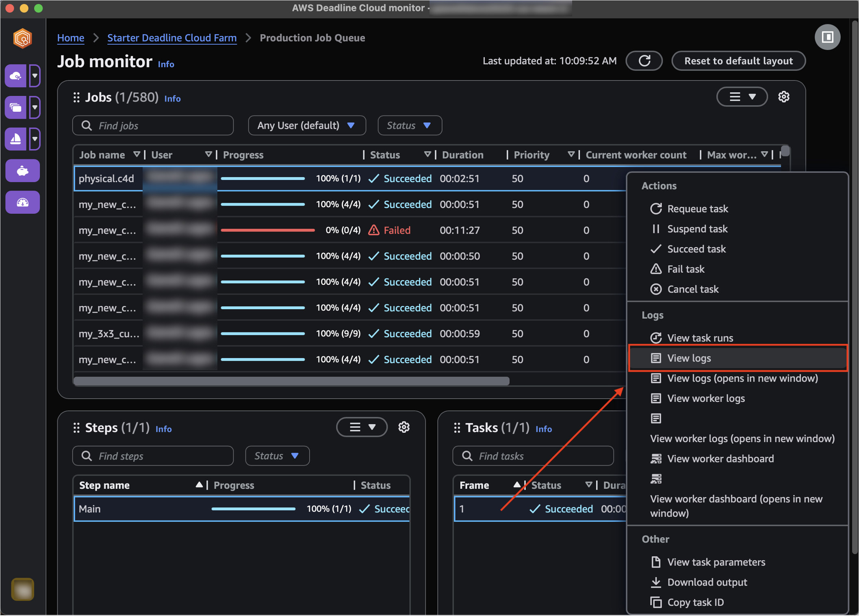Select the farm cloud icon in the sidebar
Viewport: 859px width, 616px height.
tap(16, 76)
